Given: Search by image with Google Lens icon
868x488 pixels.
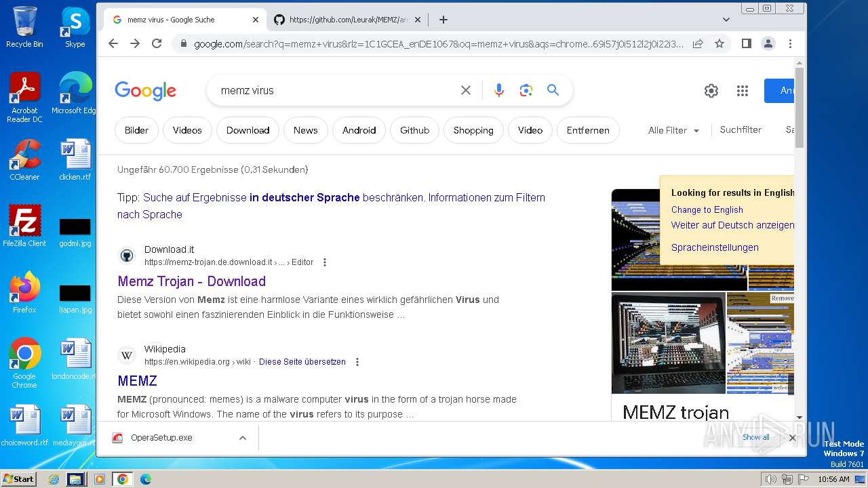Looking at the screenshot, I should pyautogui.click(x=526, y=90).
